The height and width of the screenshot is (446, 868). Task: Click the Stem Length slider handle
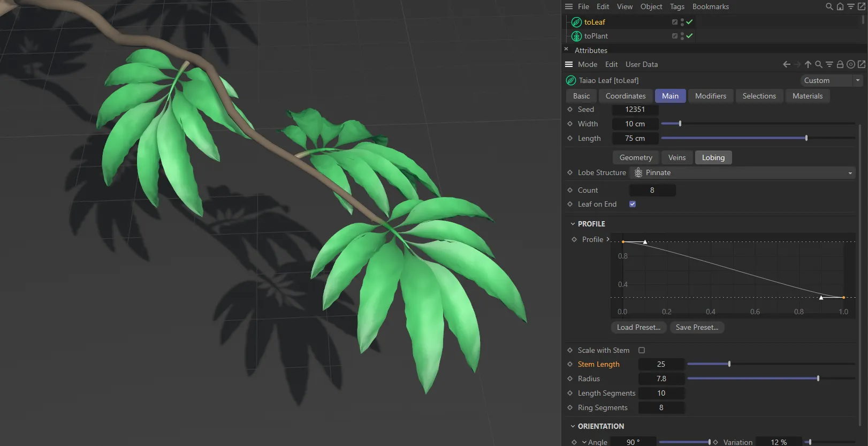point(729,364)
